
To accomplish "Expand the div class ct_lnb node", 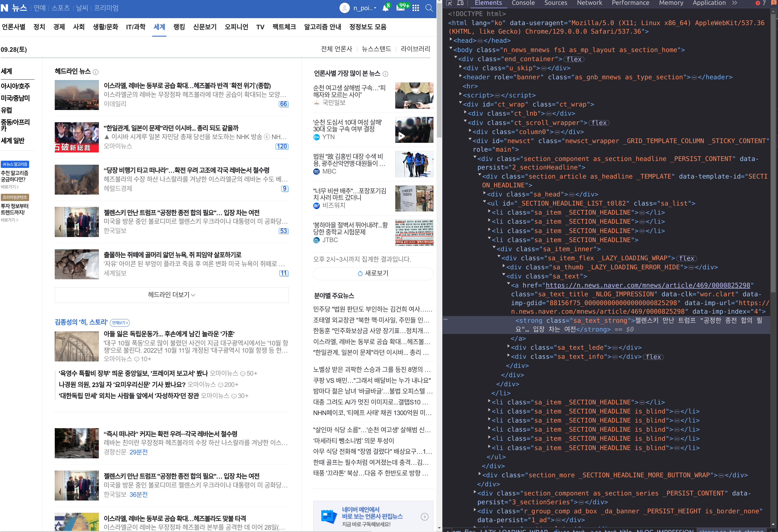I will click(x=465, y=113).
